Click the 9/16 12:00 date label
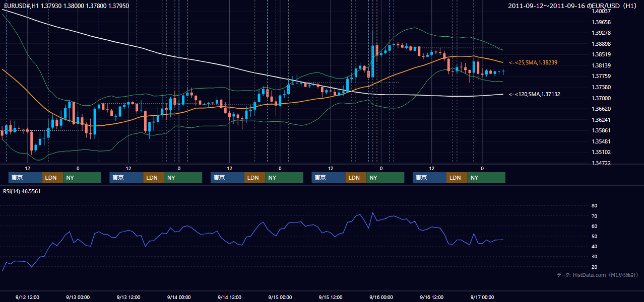Screen dimensions: 644x302 coord(431,297)
